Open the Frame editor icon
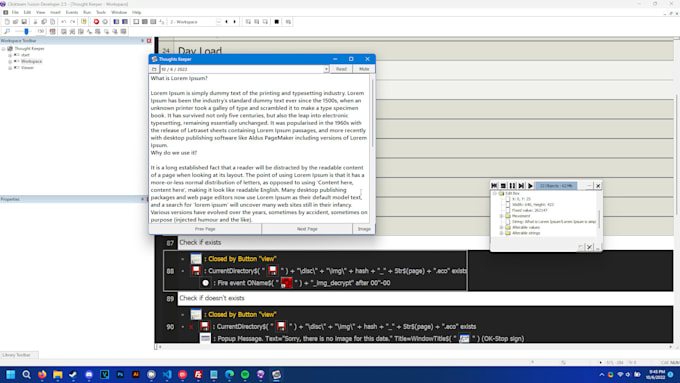The height and width of the screenshot is (383, 680). [x=144, y=22]
